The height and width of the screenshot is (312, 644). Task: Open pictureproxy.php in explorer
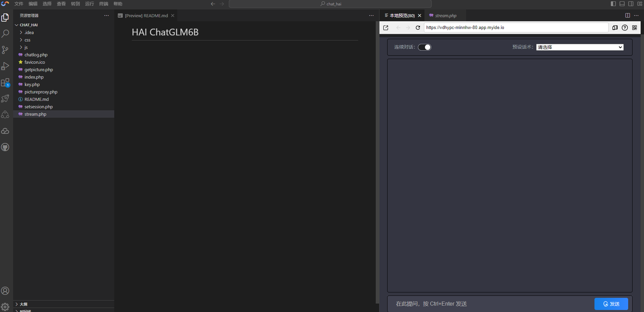point(64,92)
